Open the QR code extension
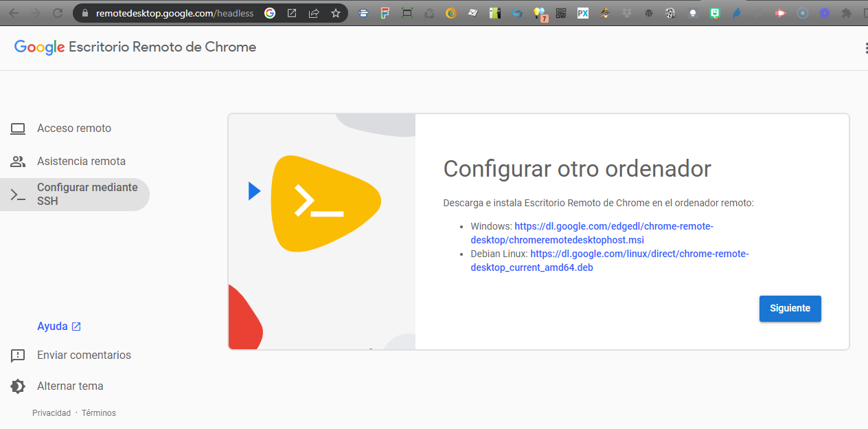Screen dimensions: 868x429 pyautogui.click(x=561, y=13)
